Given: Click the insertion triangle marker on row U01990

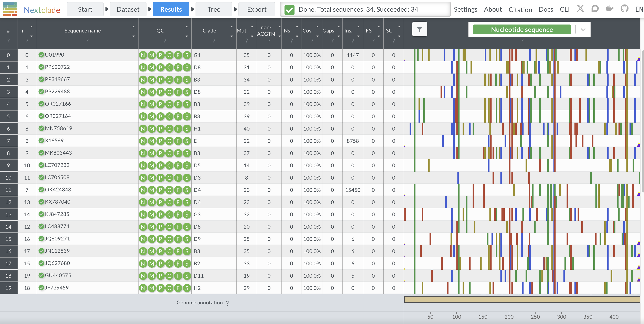Looking at the screenshot, I should tap(638, 59).
